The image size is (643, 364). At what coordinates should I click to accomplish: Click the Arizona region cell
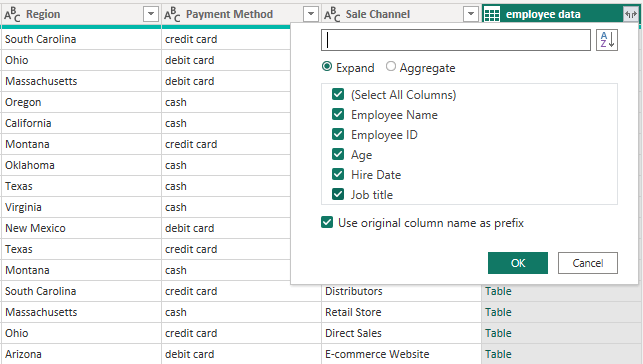pyautogui.click(x=81, y=354)
